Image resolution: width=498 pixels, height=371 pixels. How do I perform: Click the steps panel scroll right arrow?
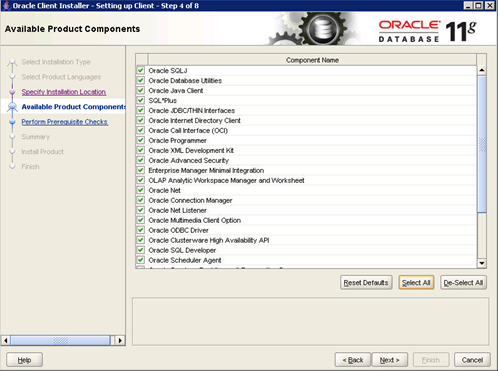point(120,341)
